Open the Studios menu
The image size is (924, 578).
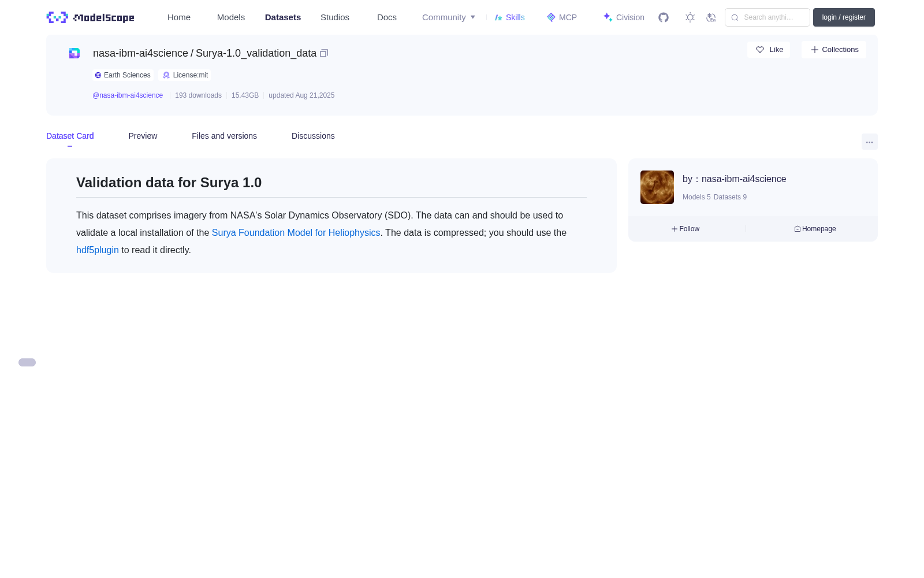point(335,17)
